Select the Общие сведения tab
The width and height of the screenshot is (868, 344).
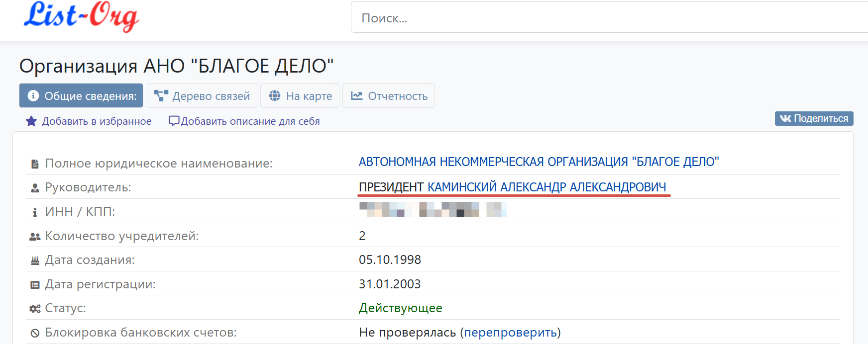tap(81, 95)
